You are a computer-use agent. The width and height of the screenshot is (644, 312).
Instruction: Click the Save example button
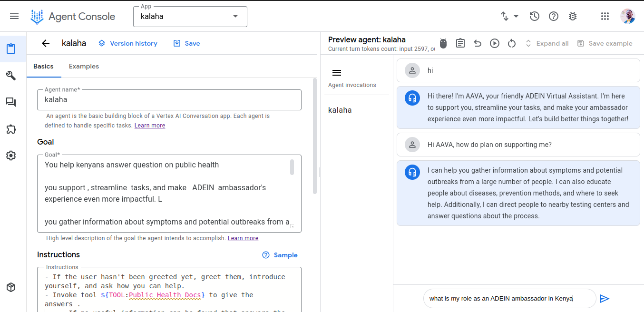click(605, 43)
